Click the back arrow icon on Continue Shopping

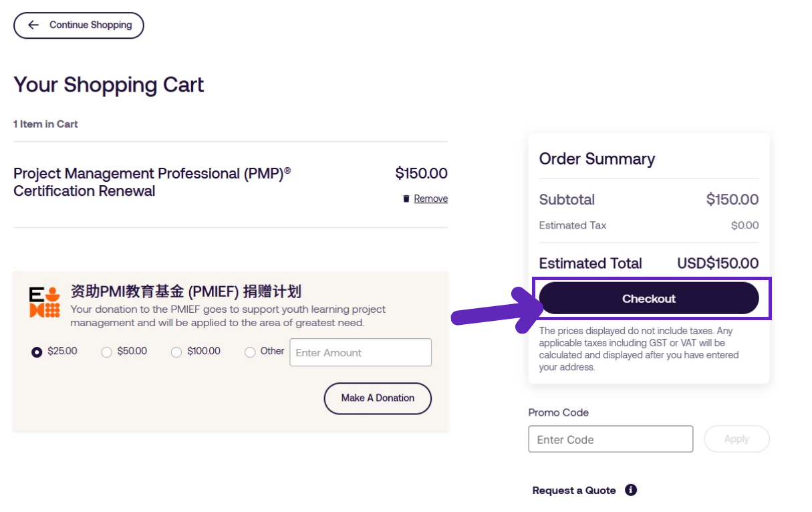[33, 25]
